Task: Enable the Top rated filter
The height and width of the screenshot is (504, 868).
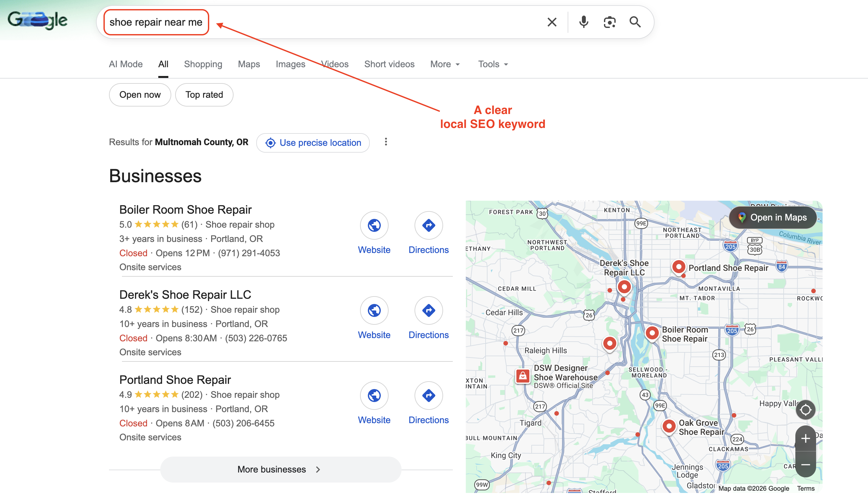Action: point(204,94)
